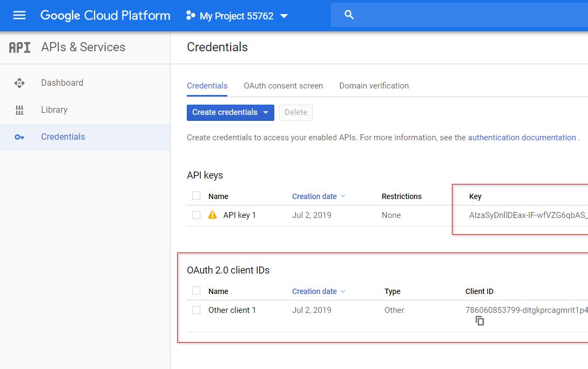Click the Library sidebar icon
The width and height of the screenshot is (588, 369).
pyautogui.click(x=19, y=110)
